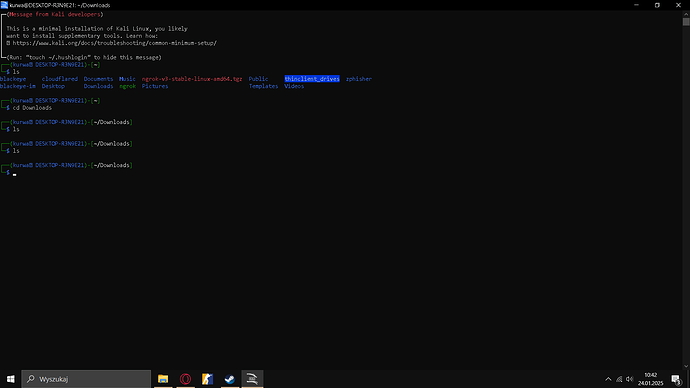Click the terminal scrollbar up arrow

click(686, 14)
